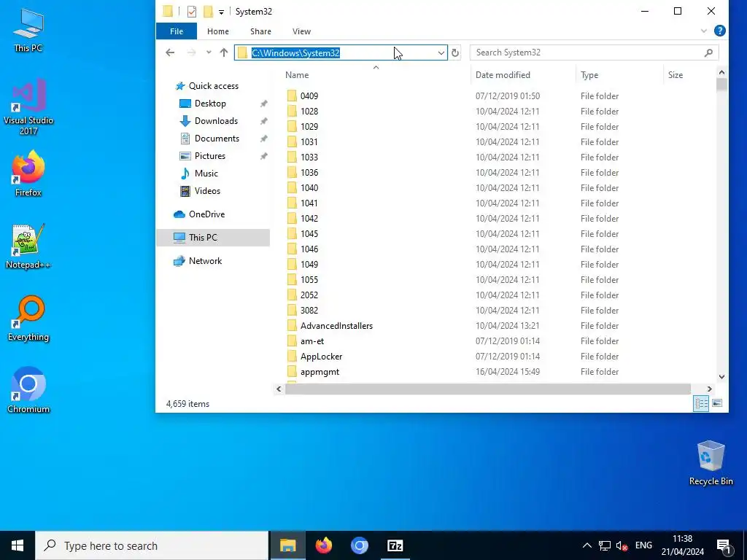Image resolution: width=747 pixels, height=560 pixels.
Task: Open the This PC desktop icon
Action: coord(28,29)
